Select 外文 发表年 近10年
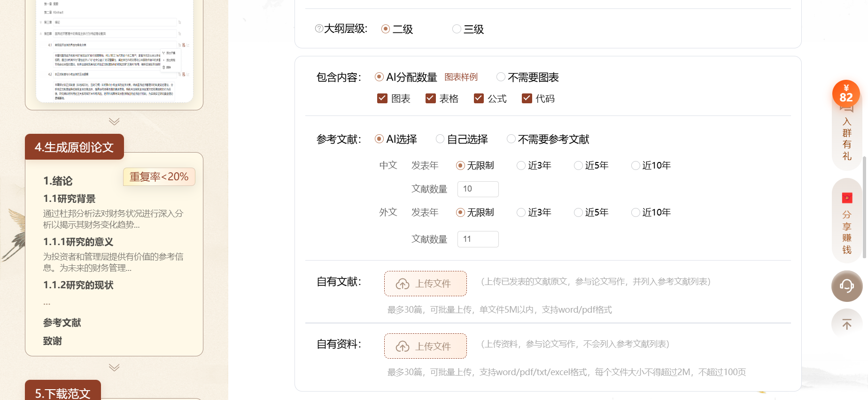 click(x=635, y=212)
